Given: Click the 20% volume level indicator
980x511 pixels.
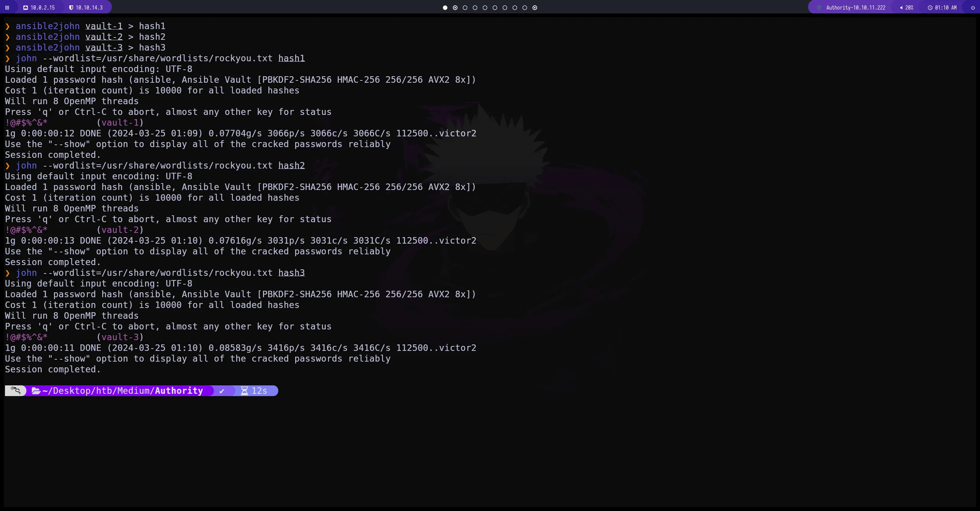Looking at the screenshot, I should tap(909, 8).
